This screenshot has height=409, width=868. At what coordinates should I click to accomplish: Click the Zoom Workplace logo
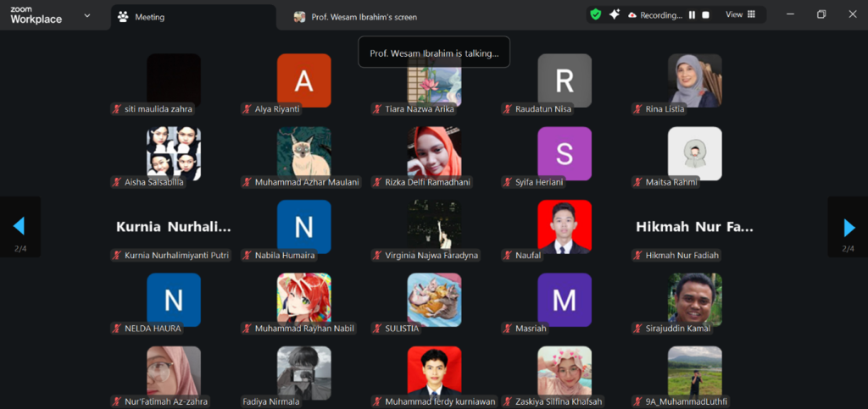point(36,15)
